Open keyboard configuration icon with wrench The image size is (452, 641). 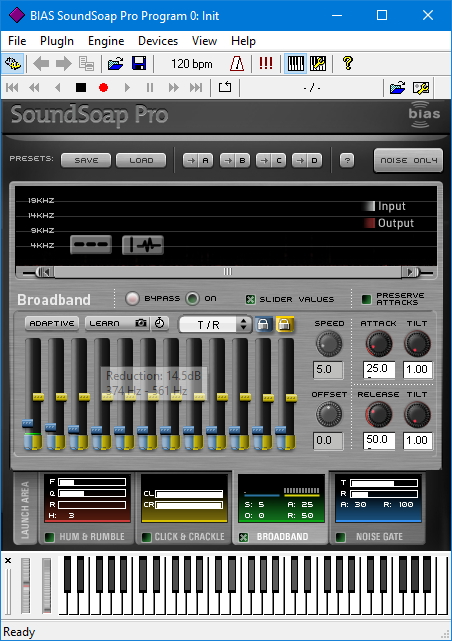click(318, 64)
